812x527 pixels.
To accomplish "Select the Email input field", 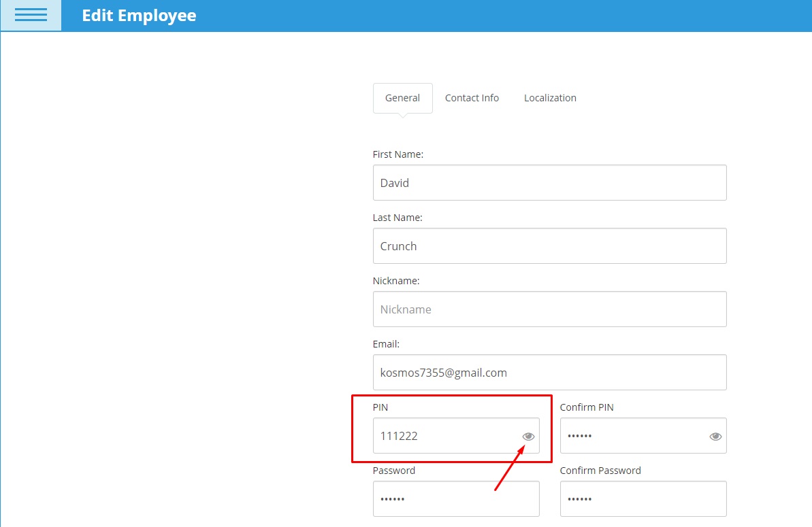I will pyautogui.click(x=549, y=373).
